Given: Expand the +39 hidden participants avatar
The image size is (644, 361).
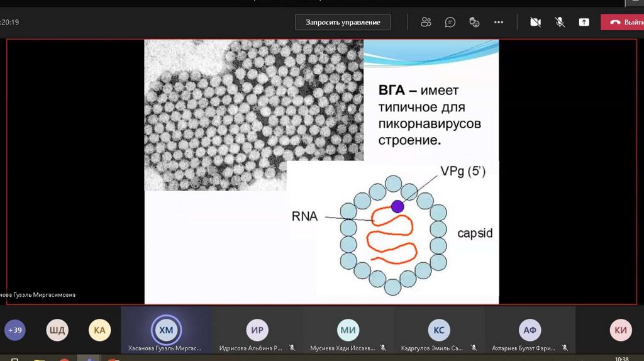Looking at the screenshot, I should [15, 330].
